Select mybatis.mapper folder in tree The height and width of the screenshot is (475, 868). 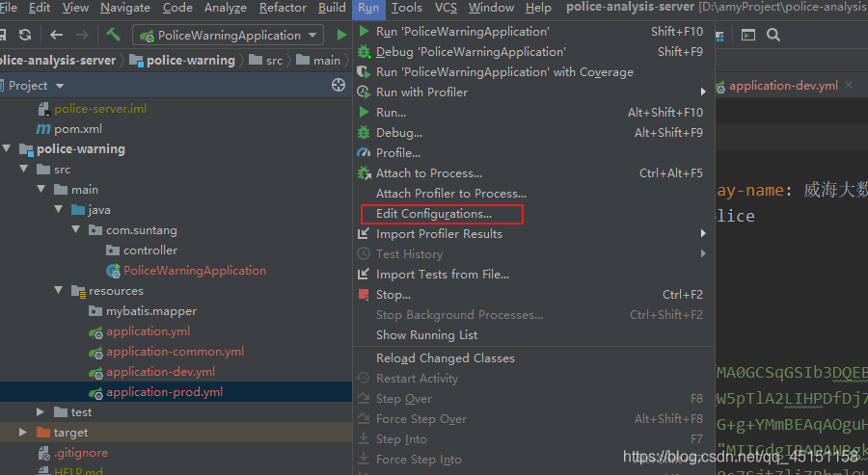(151, 311)
